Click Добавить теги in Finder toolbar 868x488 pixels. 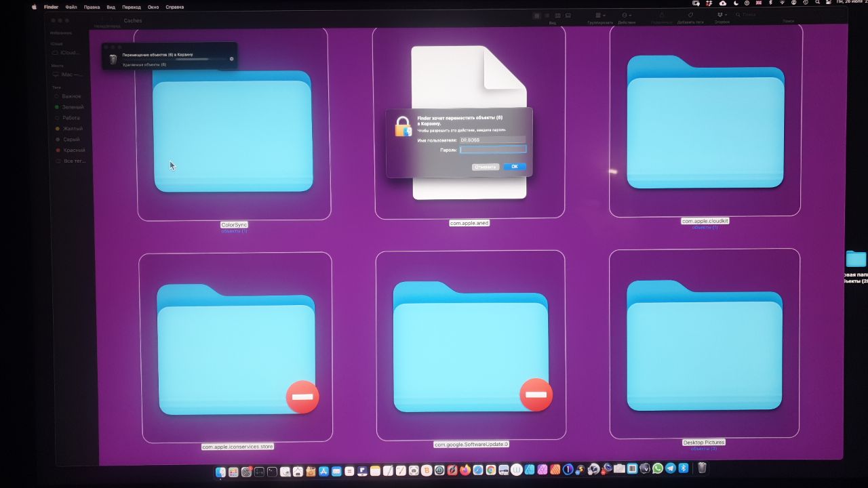coord(690,15)
